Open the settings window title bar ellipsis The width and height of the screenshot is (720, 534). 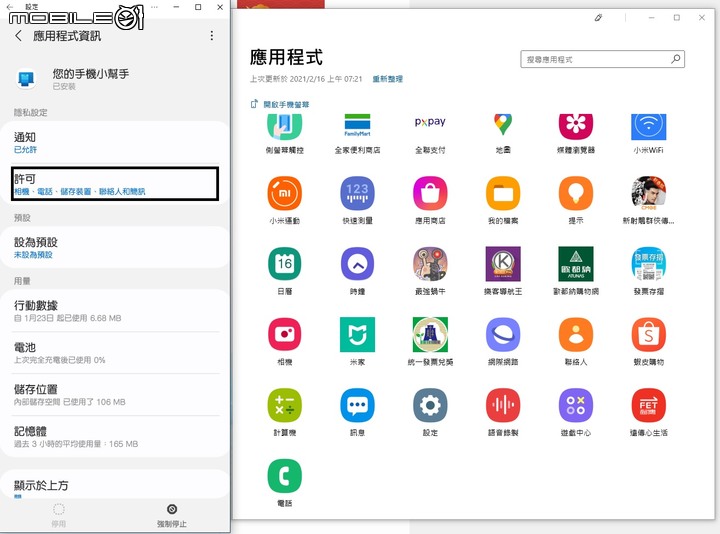click(x=154, y=7)
